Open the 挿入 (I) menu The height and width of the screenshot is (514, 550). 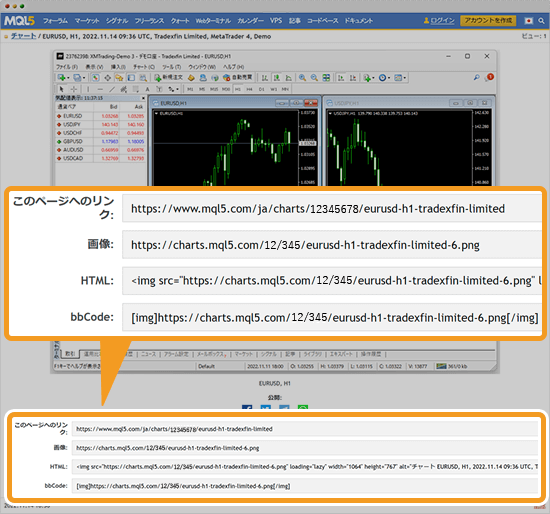point(118,67)
